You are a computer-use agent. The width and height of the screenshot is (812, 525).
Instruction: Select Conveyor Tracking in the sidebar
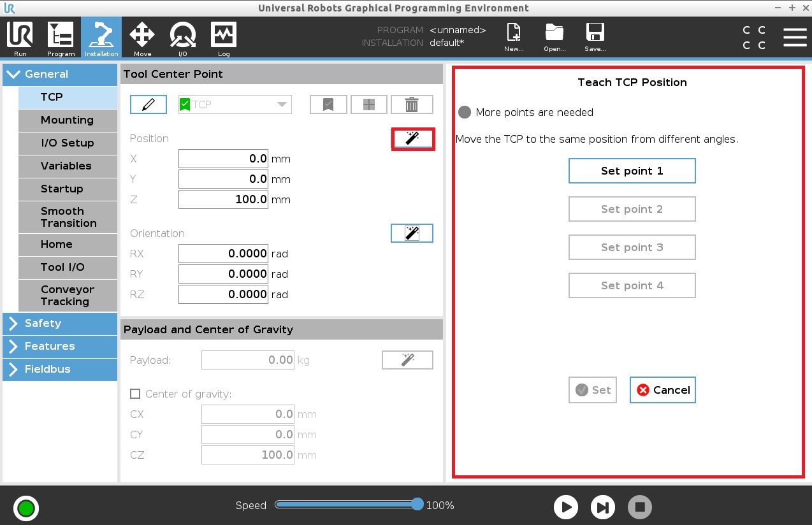coord(68,296)
